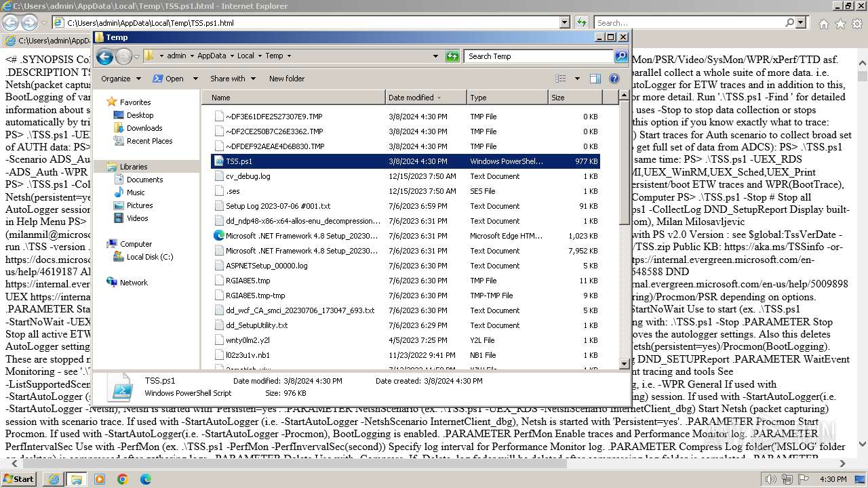868x488 pixels.
Task: Expand the address bar history dropdown
Action: point(435,56)
